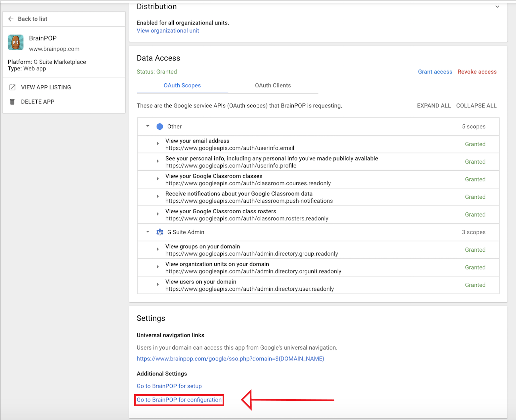
Task: Go back to the app list
Action: pyautogui.click(x=32, y=19)
